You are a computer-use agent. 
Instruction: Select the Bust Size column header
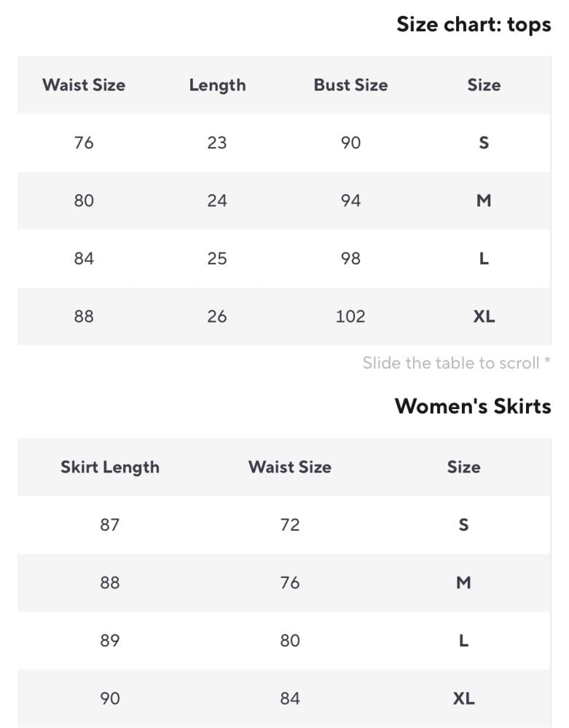(x=350, y=85)
